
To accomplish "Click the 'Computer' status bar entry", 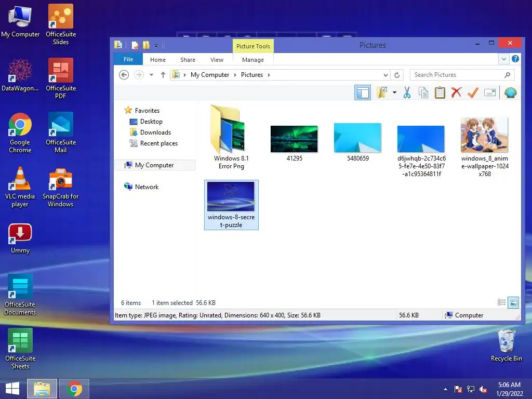I will coord(464,315).
